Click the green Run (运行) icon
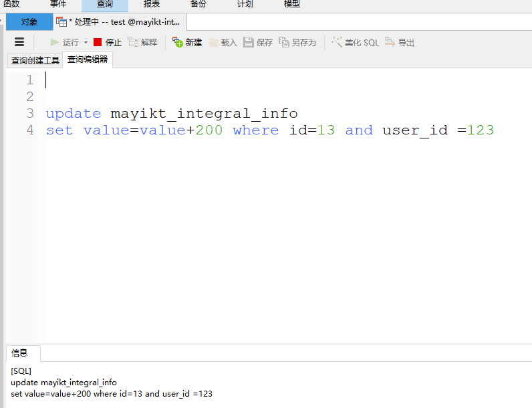 54,42
